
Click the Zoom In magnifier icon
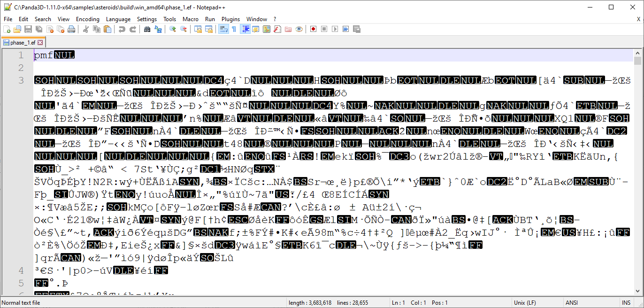coord(173,29)
